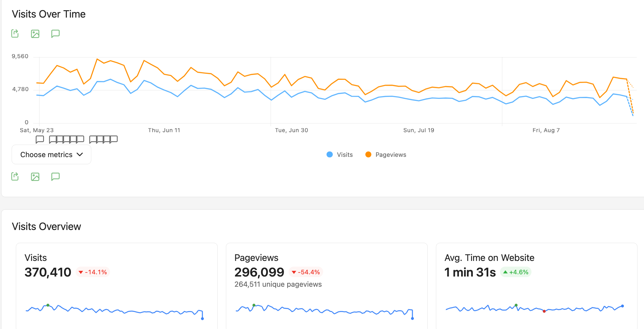Toggle the Visits series in the legend

pos(340,155)
